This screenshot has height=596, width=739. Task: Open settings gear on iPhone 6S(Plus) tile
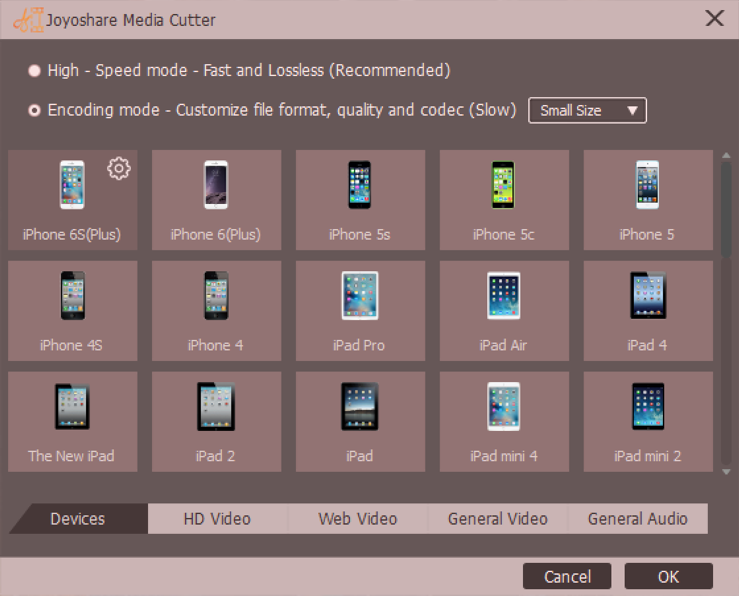[119, 168]
